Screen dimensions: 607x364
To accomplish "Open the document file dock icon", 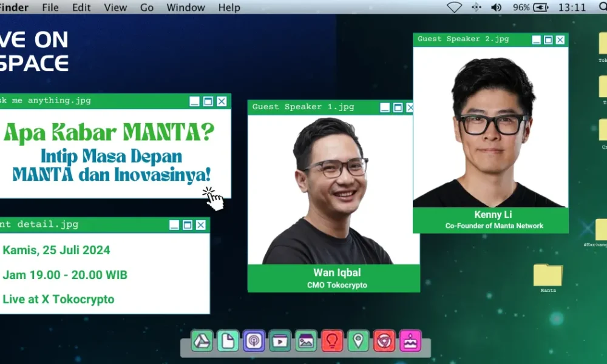I will (x=228, y=341).
